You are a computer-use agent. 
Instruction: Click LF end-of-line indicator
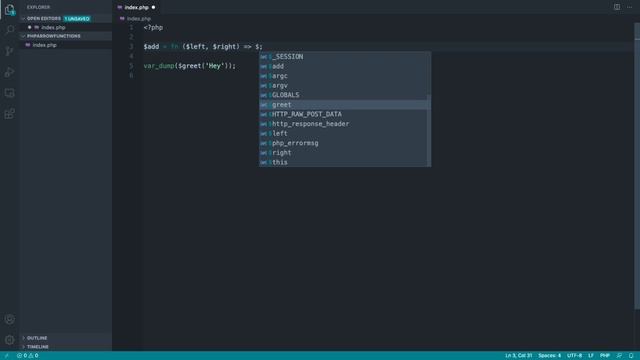click(591, 356)
